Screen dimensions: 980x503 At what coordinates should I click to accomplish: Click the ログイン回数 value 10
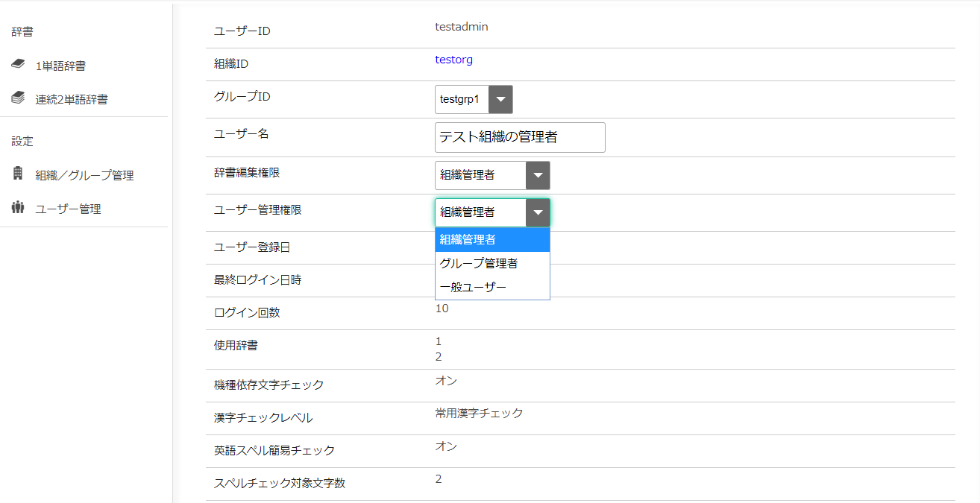coord(442,309)
